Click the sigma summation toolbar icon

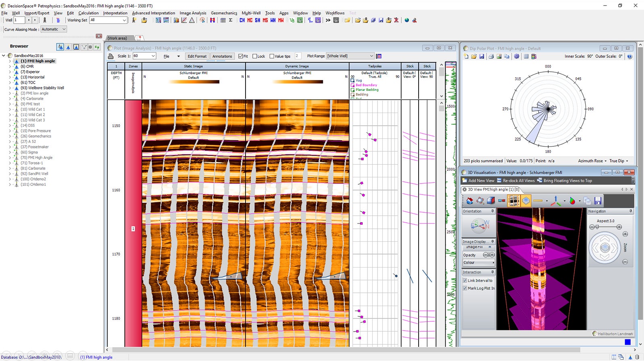click(x=231, y=20)
